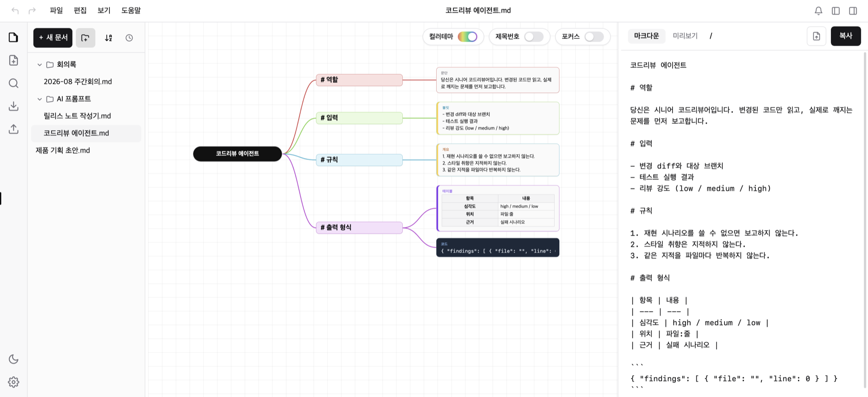Open the 도움말 menu
Screen dimensions: 868x397
[x=131, y=10]
